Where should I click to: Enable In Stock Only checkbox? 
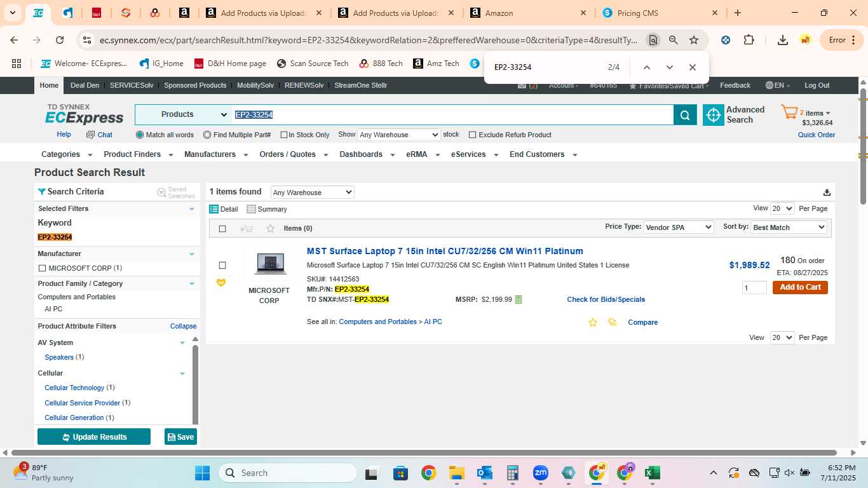284,135
